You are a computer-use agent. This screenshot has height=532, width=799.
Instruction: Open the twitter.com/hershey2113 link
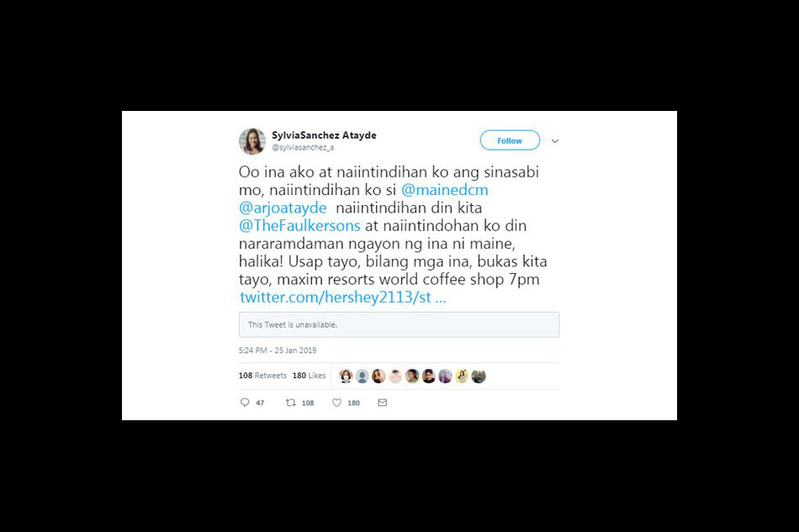[x=343, y=298]
